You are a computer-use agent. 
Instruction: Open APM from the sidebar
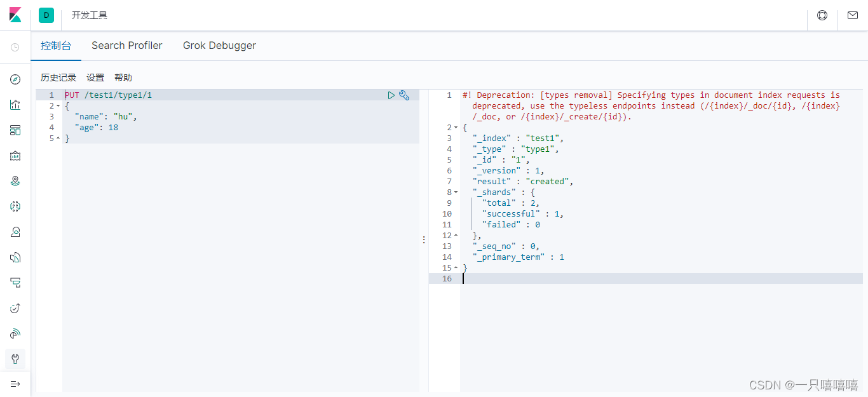(x=15, y=283)
